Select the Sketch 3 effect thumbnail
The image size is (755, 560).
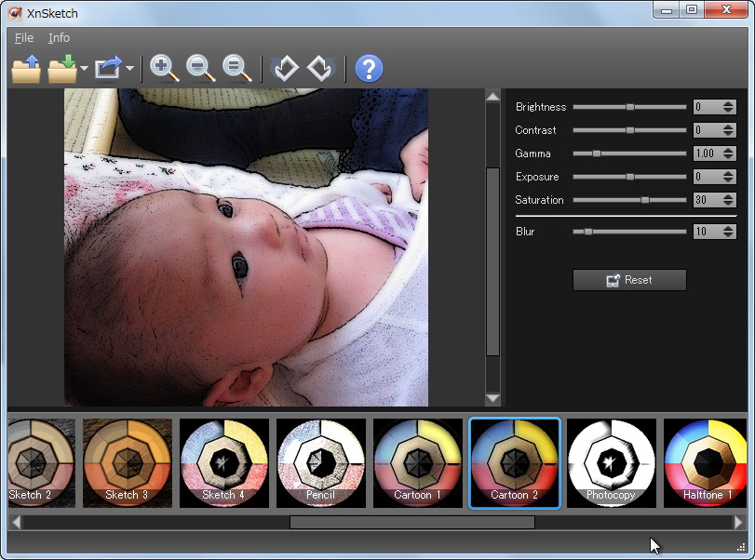(x=128, y=463)
